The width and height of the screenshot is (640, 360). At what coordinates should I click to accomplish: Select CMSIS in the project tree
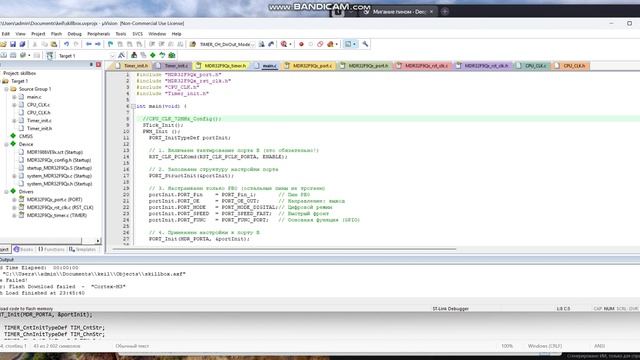point(25,136)
